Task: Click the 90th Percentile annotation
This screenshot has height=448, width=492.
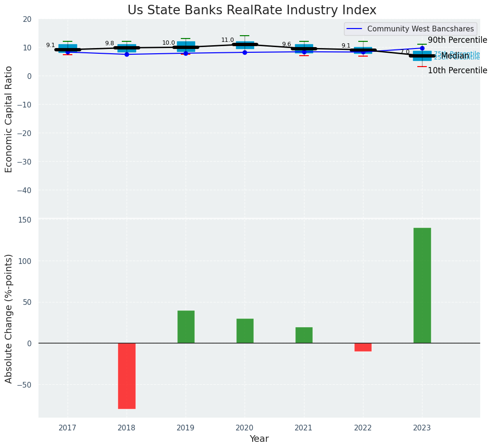Action: point(457,40)
